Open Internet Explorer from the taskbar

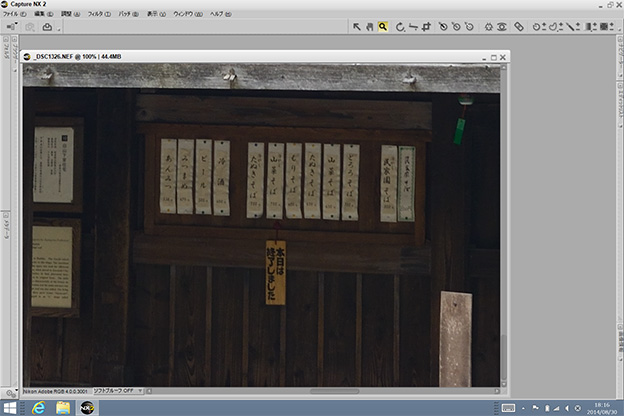[x=37, y=407]
